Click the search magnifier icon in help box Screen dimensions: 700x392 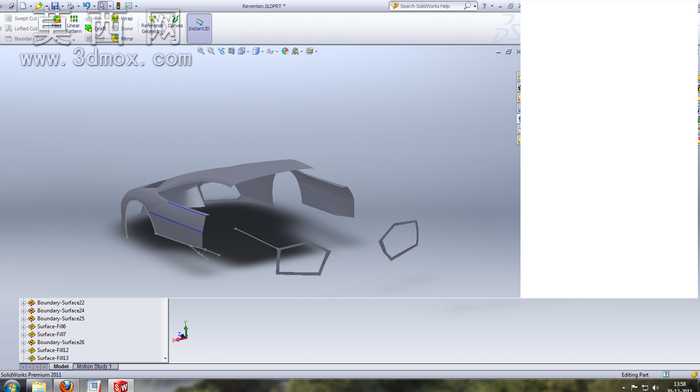coord(467,6)
